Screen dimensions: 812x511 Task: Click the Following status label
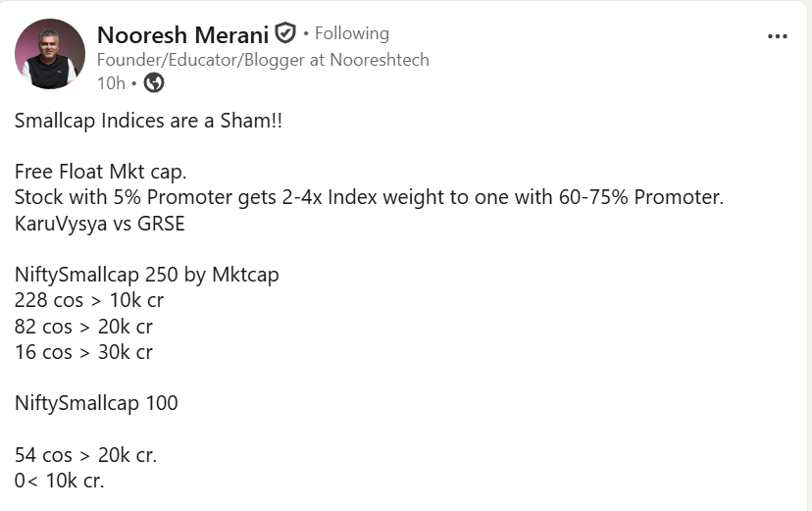click(x=352, y=33)
